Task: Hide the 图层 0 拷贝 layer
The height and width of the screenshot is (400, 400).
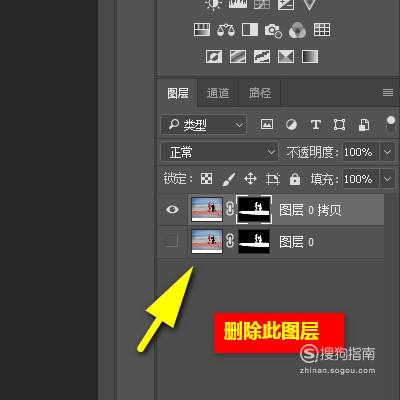Action: pos(172,209)
